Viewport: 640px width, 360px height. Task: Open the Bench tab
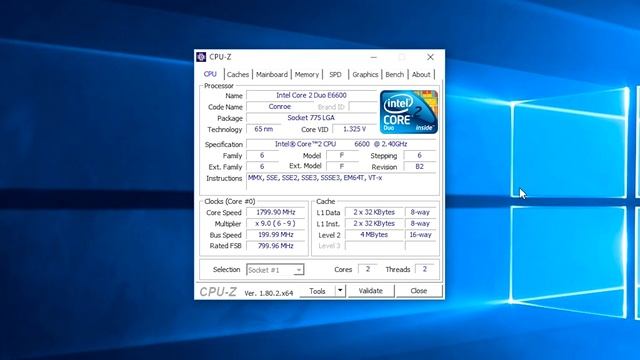[395, 74]
